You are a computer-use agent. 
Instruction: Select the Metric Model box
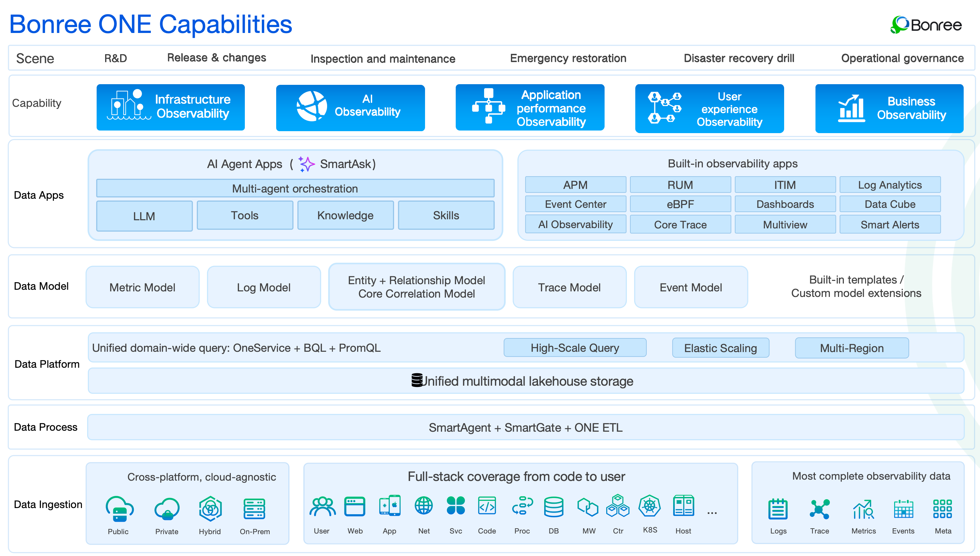pyautogui.click(x=143, y=287)
